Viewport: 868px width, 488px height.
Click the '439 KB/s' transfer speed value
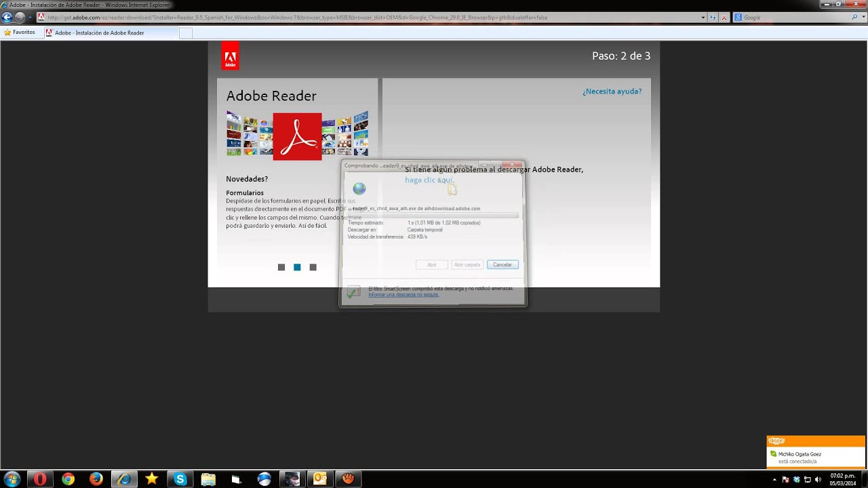(417, 237)
